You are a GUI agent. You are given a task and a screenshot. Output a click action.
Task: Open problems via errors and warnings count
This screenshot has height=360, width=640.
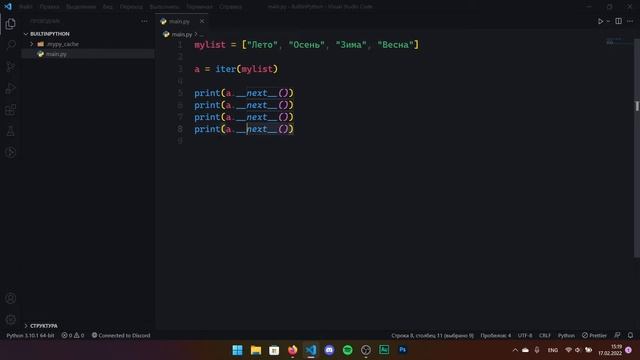tap(73, 336)
